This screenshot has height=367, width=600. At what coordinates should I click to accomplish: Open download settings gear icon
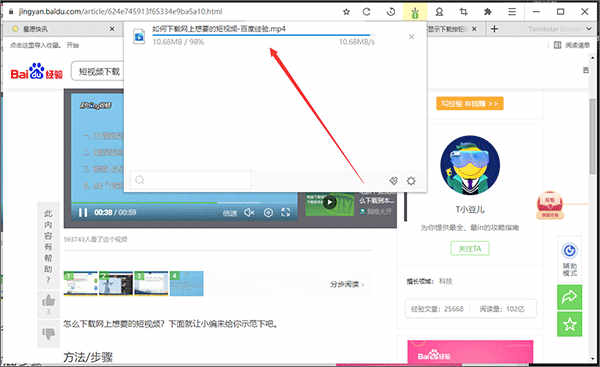coord(411,181)
